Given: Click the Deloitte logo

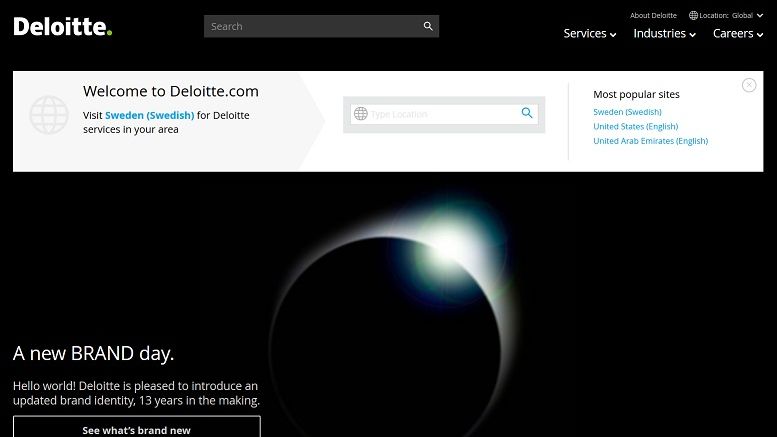Looking at the screenshot, I should pyautogui.click(x=62, y=27).
